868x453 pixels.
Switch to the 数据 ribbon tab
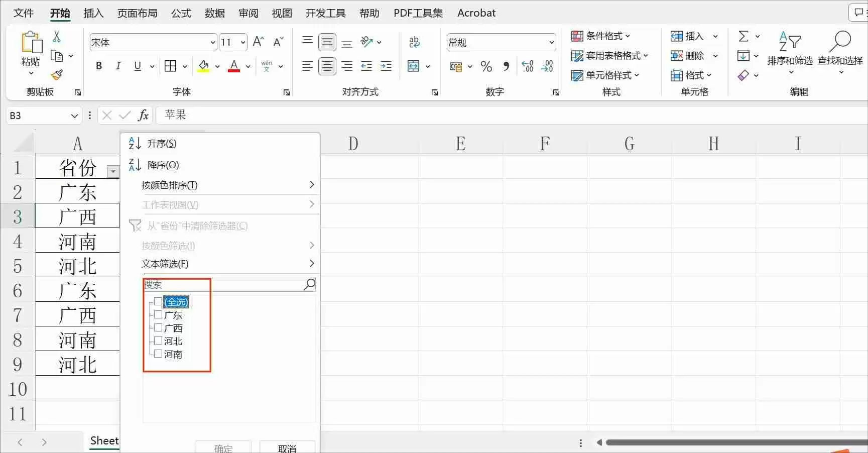(x=214, y=13)
